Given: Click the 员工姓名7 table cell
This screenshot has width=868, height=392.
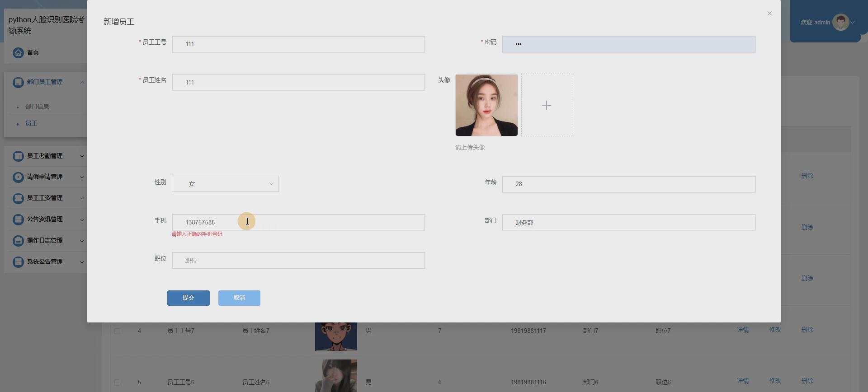Looking at the screenshot, I should (x=256, y=331).
